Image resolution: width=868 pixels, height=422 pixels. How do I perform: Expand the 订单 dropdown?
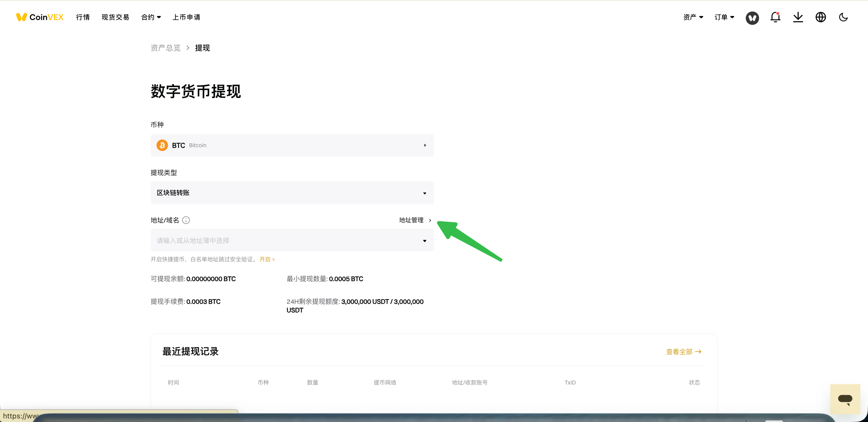(724, 17)
